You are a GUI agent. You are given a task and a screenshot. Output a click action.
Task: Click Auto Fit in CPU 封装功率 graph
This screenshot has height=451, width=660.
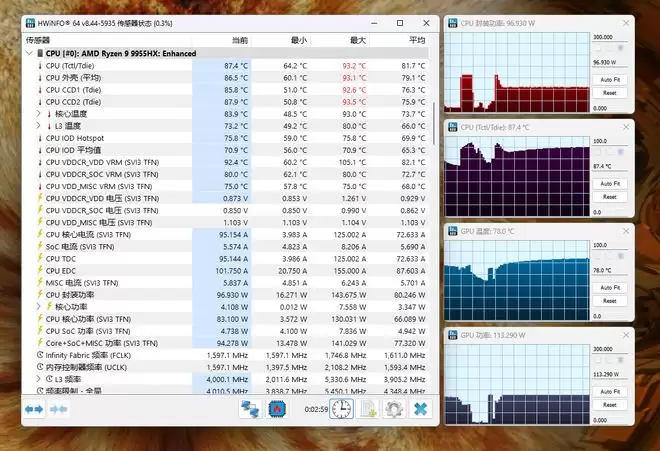pos(610,80)
